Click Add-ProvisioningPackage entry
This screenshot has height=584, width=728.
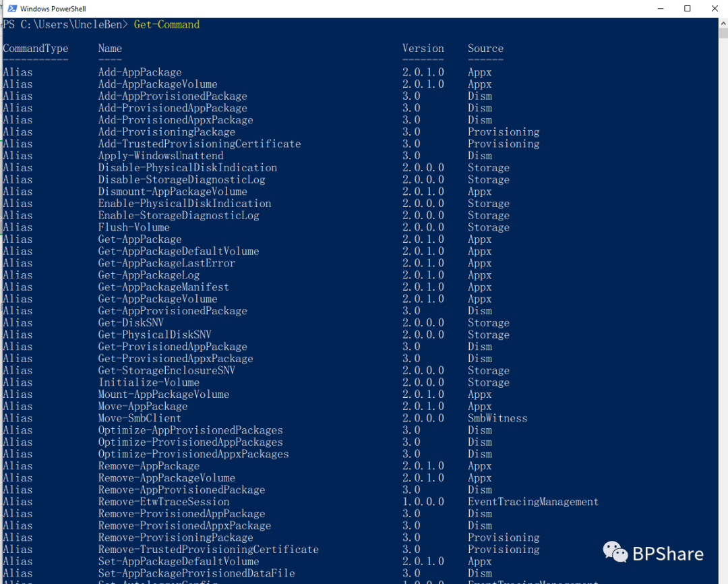tap(166, 132)
